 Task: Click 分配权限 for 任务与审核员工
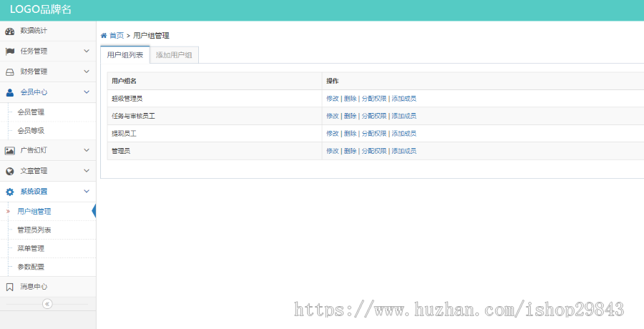click(374, 117)
